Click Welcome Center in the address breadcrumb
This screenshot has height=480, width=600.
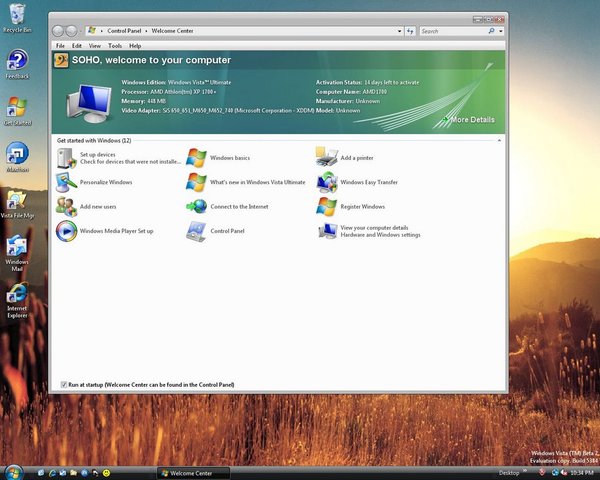coord(172,31)
